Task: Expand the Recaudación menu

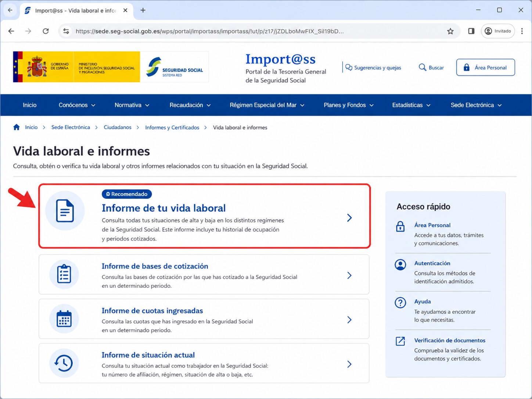Action: pos(190,105)
